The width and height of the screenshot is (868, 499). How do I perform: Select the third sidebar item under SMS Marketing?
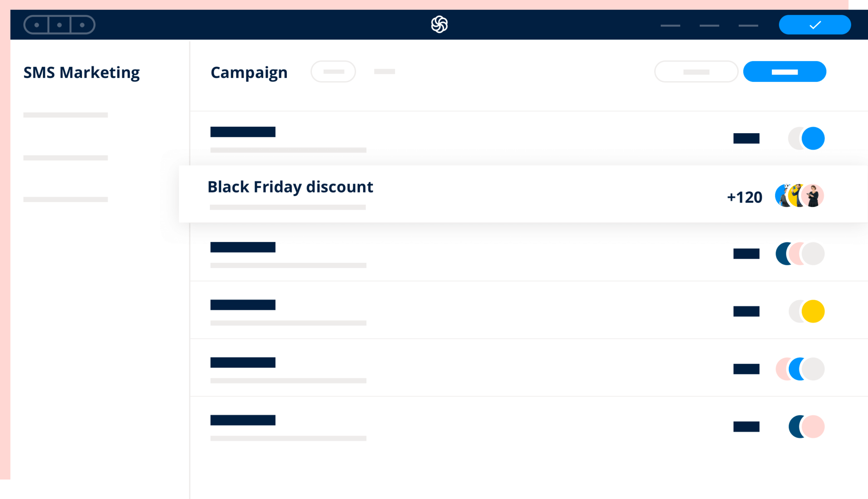(x=66, y=199)
